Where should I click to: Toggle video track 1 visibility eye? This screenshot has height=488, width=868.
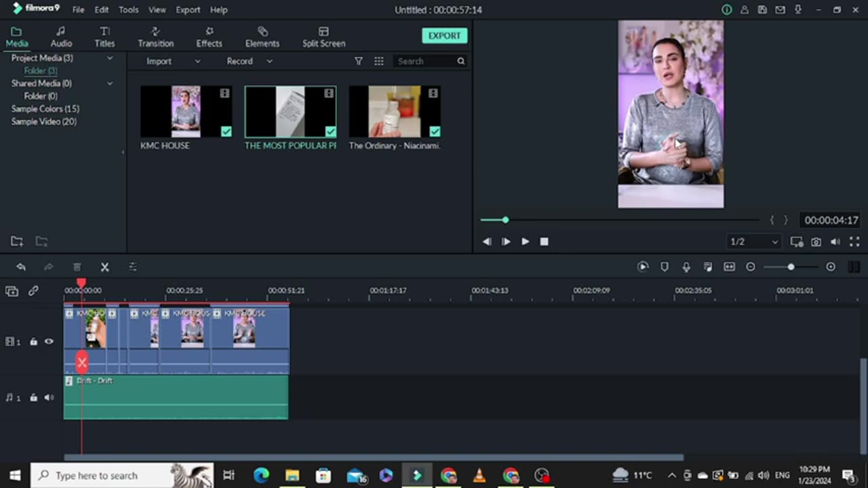(49, 342)
